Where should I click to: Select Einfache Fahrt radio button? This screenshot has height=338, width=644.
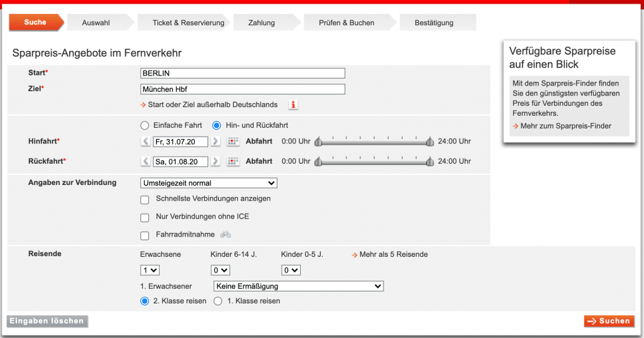point(145,125)
